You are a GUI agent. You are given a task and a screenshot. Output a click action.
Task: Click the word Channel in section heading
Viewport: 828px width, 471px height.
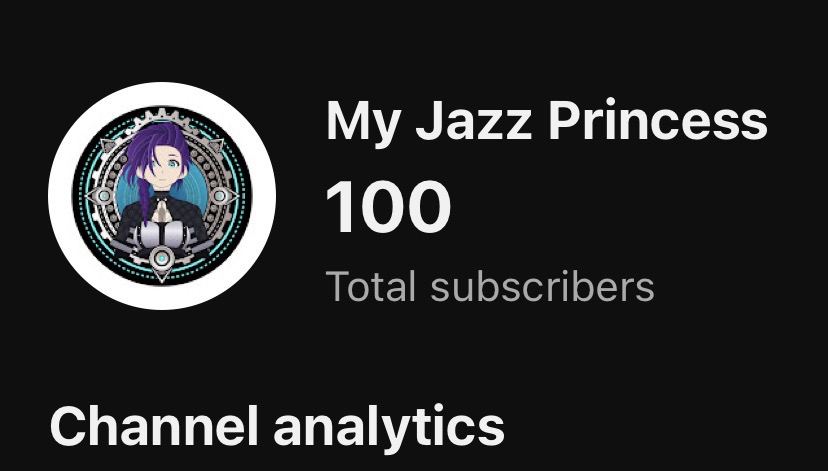pos(154,427)
